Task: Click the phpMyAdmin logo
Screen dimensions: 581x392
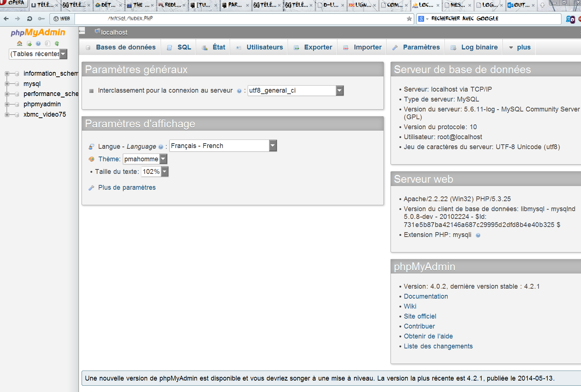Action: [38, 32]
